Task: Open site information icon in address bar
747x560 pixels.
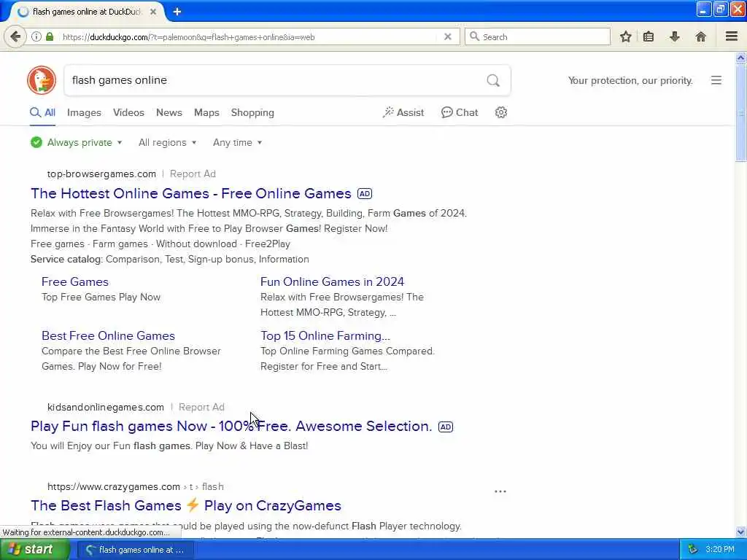Action: 36,36
